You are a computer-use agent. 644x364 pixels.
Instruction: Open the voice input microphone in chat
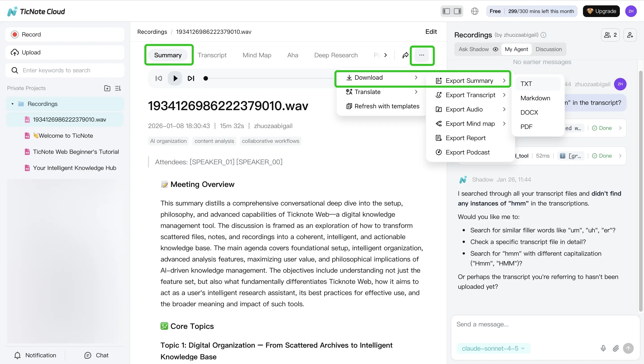(x=603, y=348)
